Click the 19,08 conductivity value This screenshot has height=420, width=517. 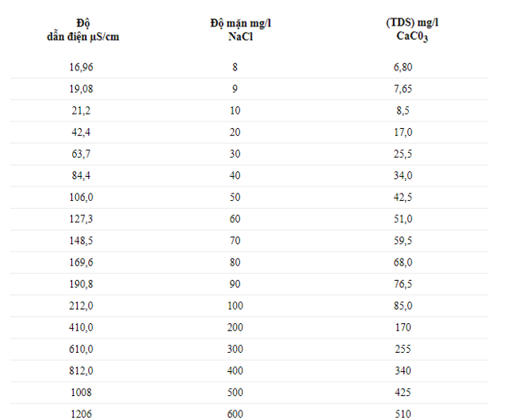point(82,89)
